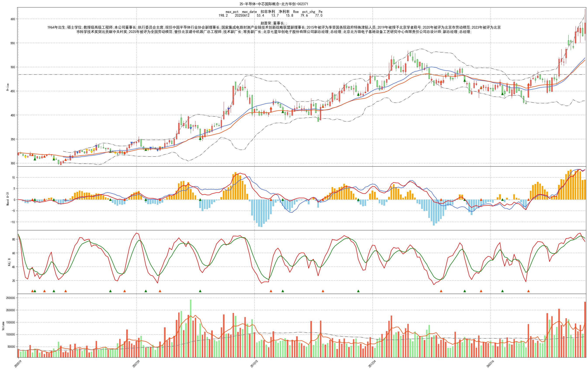The width and height of the screenshot is (588, 370).
Task: Click the Price axis label
Action: 8,87
